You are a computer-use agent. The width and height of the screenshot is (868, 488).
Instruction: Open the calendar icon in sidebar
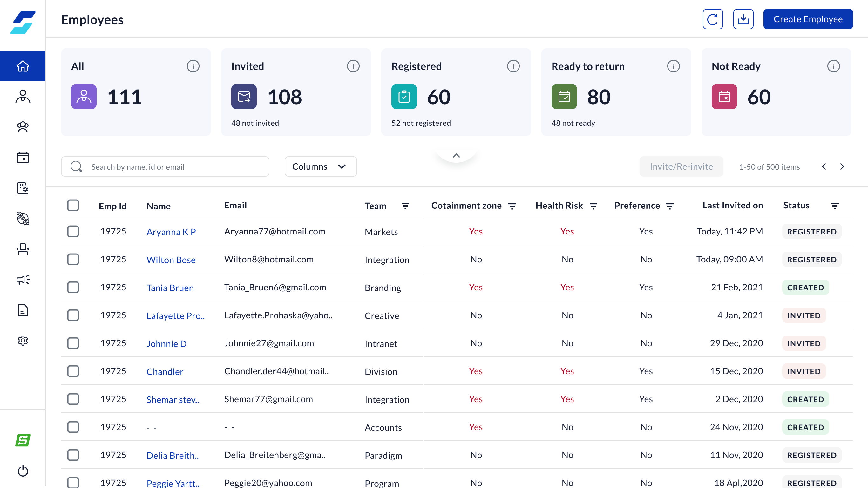coord(23,157)
